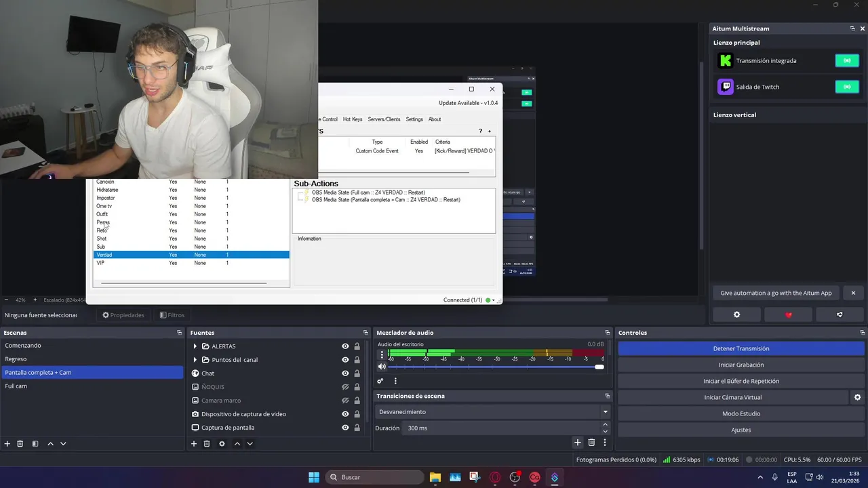Add a scene transition with the plus icon

pos(578,443)
